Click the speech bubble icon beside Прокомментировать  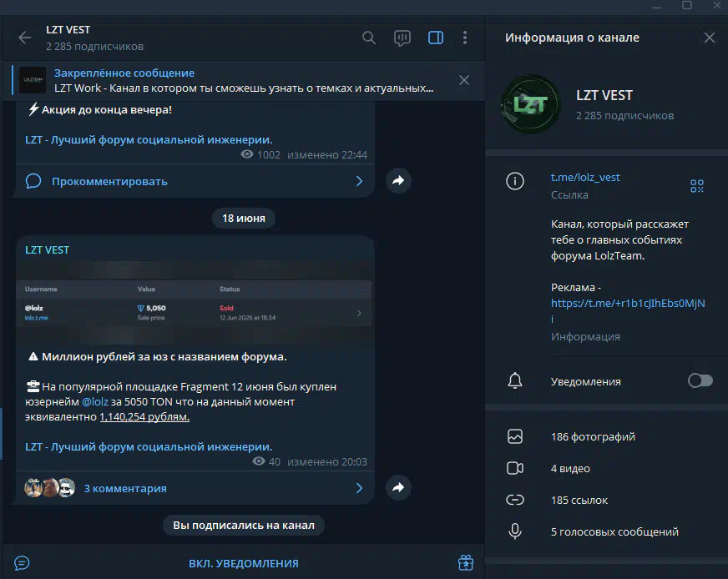click(x=33, y=181)
